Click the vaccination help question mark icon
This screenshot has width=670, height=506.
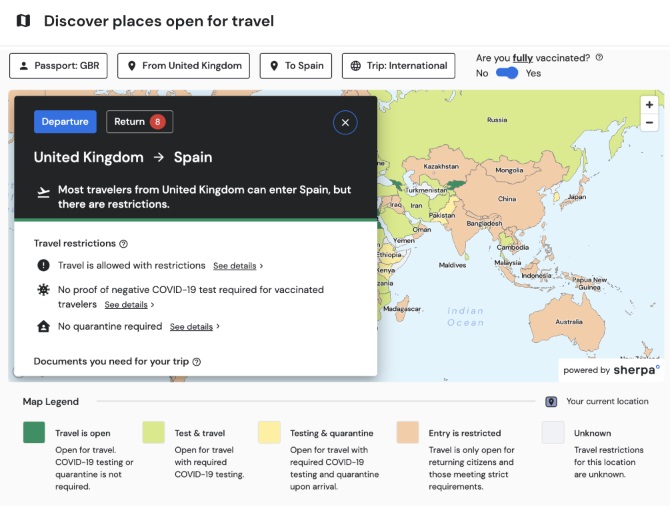click(x=599, y=57)
